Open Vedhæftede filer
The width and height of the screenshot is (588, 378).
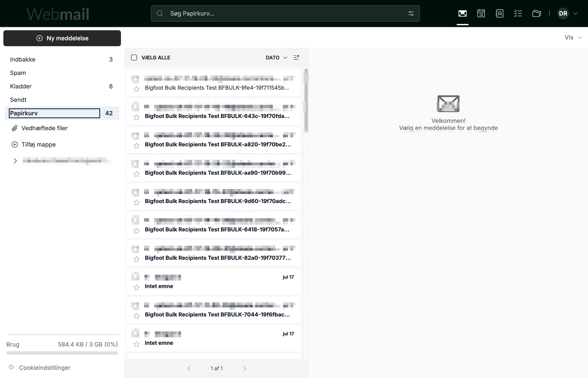[45, 128]
